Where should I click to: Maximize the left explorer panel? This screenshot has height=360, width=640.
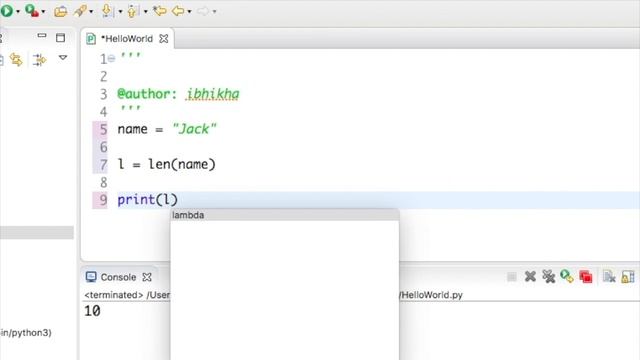click(x=60, y=38)
